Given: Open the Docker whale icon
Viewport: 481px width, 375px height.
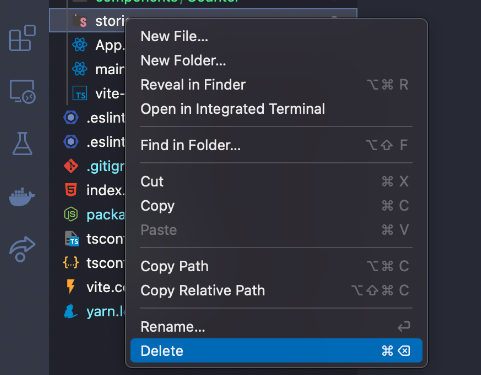Looking at the screenshot, I should (22, 197).
